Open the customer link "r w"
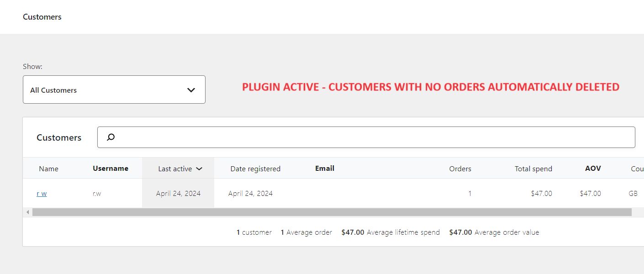The width and height of the screenshot is (644, 274). coord(42,194)
